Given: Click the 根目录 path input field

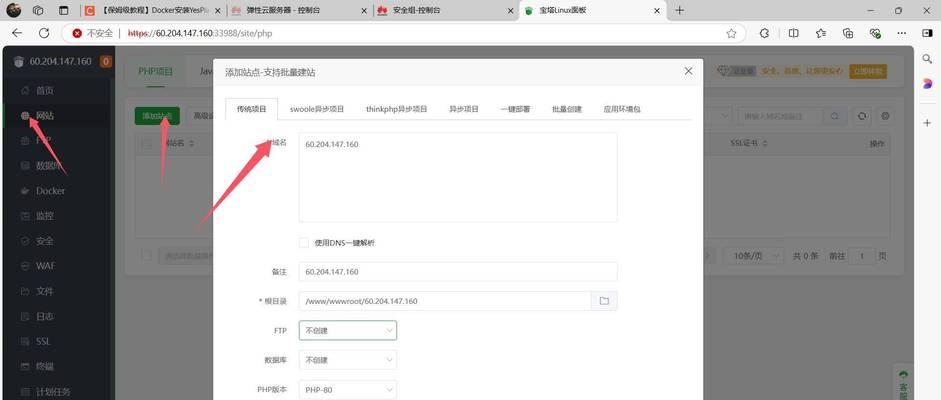Looking at the screenshot, I should (445, 301).
